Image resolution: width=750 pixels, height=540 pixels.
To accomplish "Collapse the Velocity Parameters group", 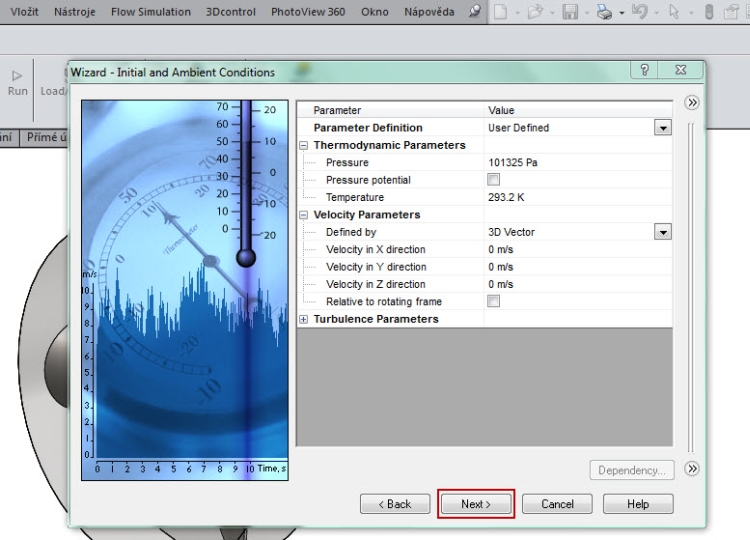I will [x=303, y=215].
